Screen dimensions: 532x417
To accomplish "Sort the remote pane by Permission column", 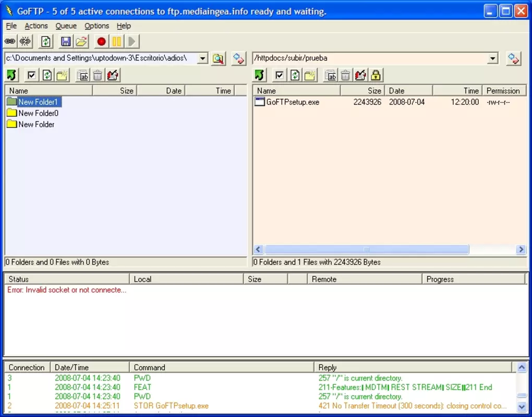I will (504, 91).
